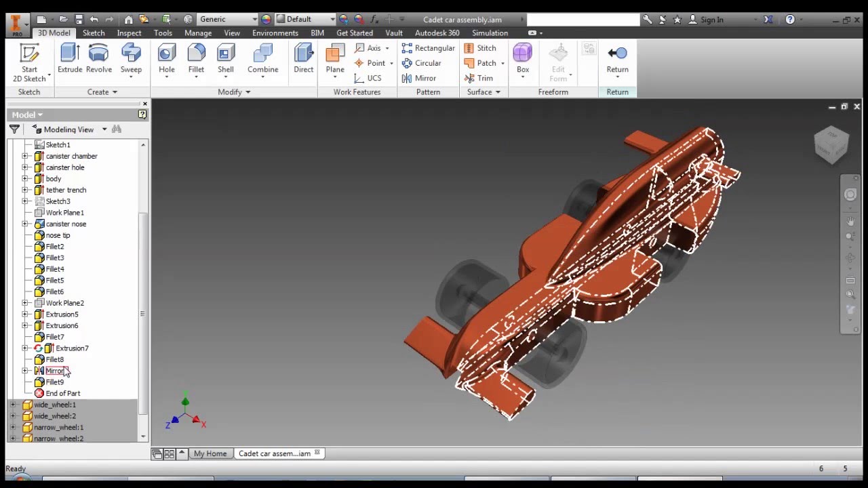868x488 pixels.
Task: Select the body feature in browser
Action: pos(53,179)
